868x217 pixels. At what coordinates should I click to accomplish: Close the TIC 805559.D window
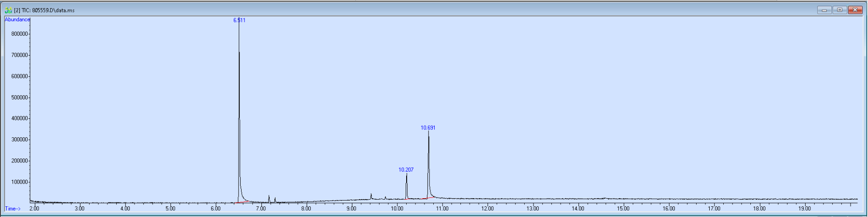pos(855,10)
